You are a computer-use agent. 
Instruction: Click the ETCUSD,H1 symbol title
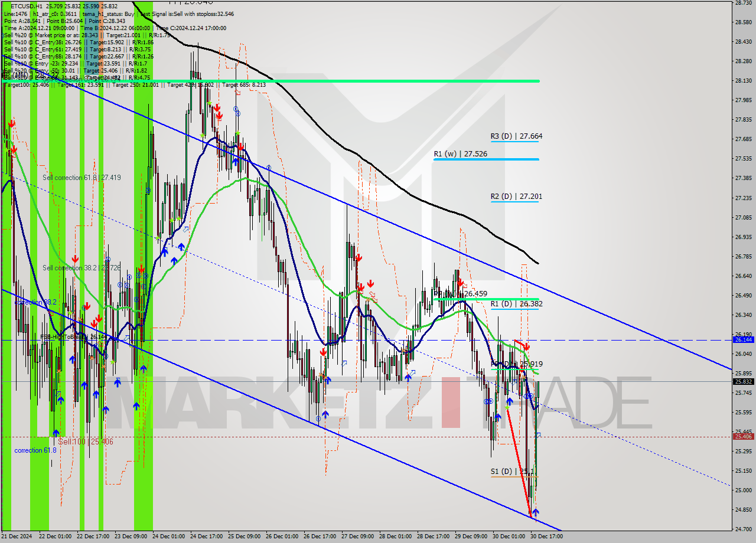(x=27, y=6)
